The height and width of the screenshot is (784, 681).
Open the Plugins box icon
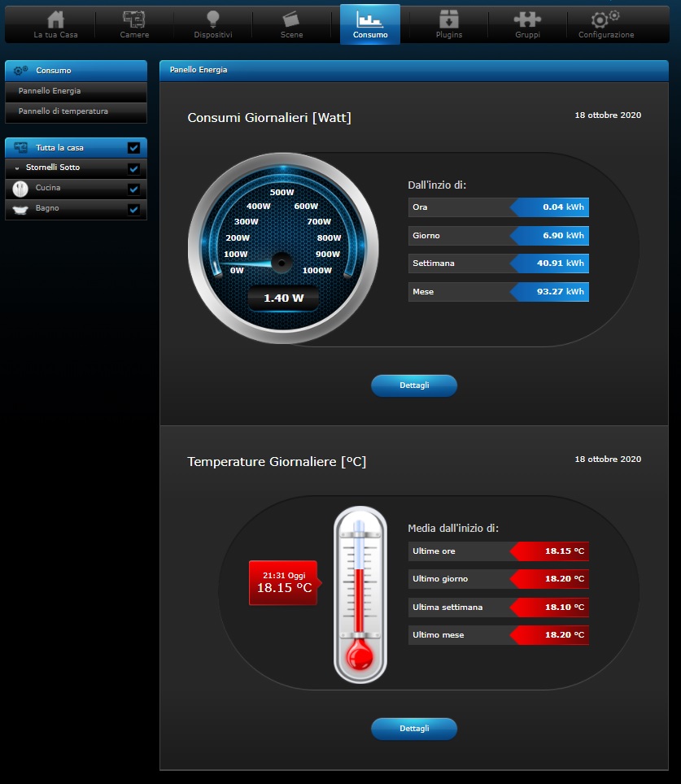click(449, 20)
